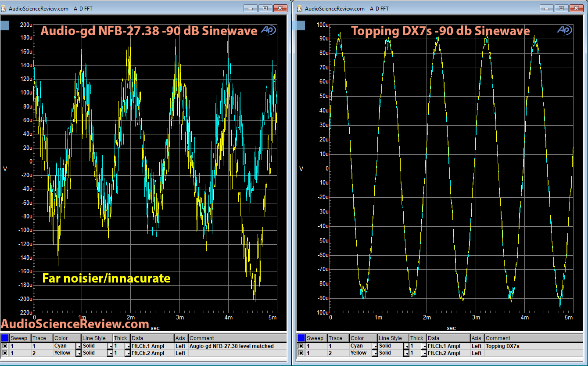Click the blue square beside the Audio-gd graph's 200u label
Image resolution: width=588 pixels, height=366 pixels.
click(4, 25)
